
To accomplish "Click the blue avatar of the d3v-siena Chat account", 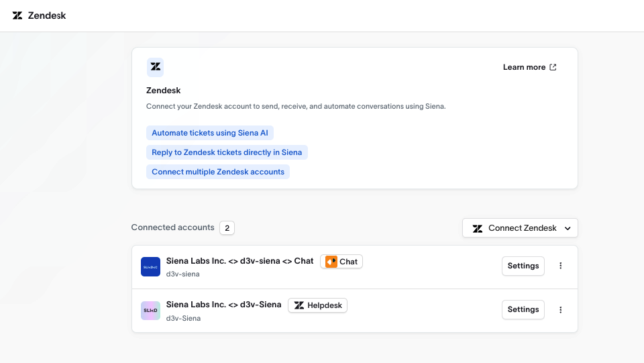I will pos(150,267).
